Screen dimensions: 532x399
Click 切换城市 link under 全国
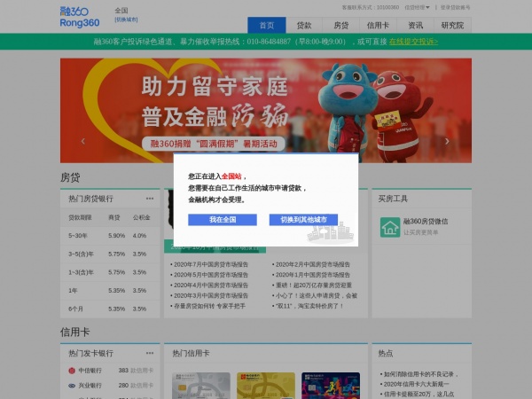coord(126,20)
